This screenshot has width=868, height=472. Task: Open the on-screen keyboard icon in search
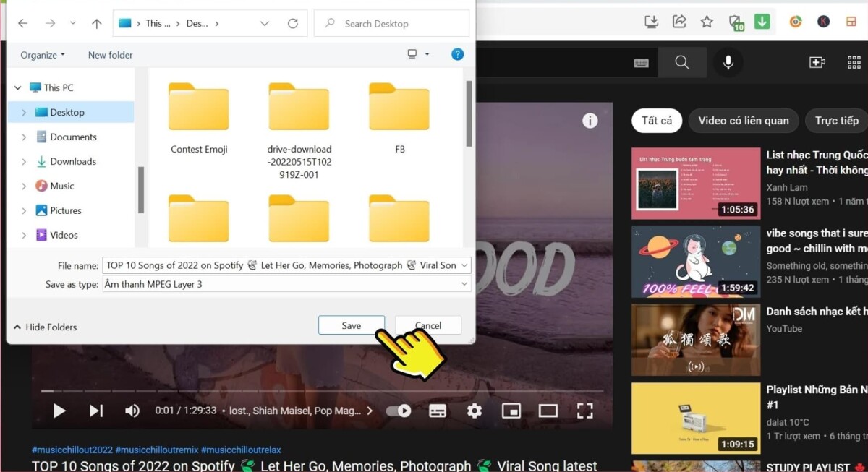641,62
